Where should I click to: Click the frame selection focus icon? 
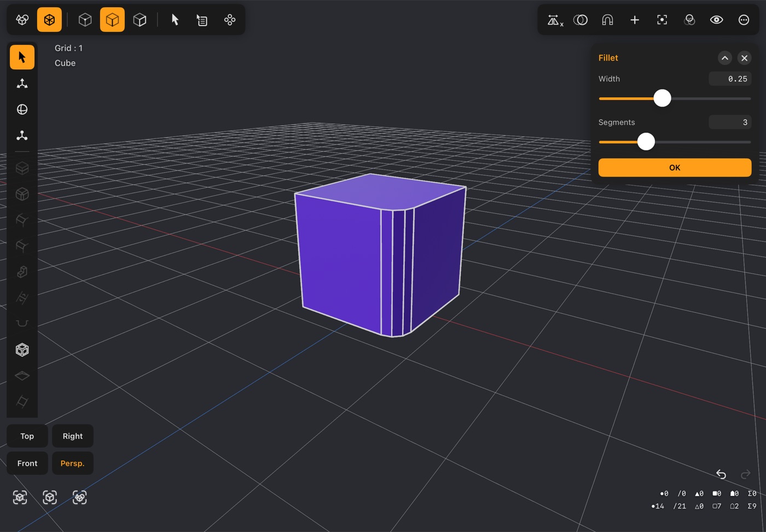pos(662,20)
